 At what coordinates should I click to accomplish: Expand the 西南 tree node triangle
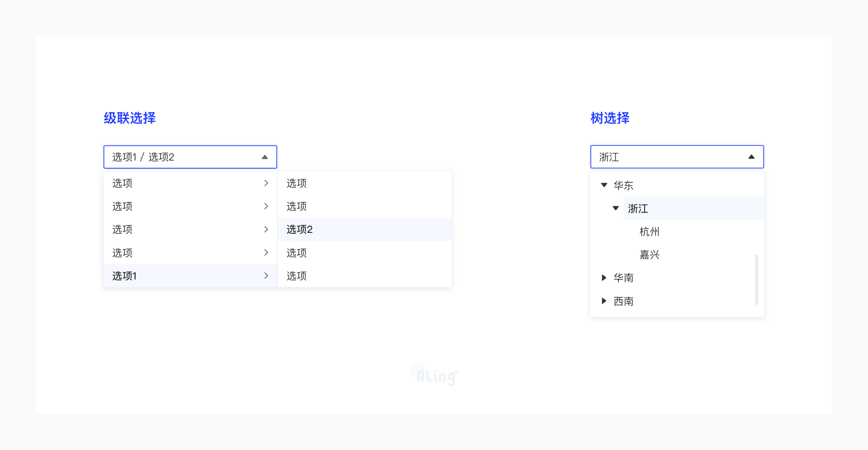604,301
